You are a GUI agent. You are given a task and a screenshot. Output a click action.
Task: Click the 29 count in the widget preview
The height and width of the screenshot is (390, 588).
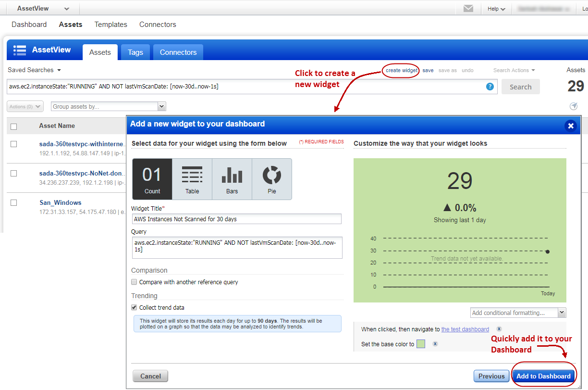point(460,181)
